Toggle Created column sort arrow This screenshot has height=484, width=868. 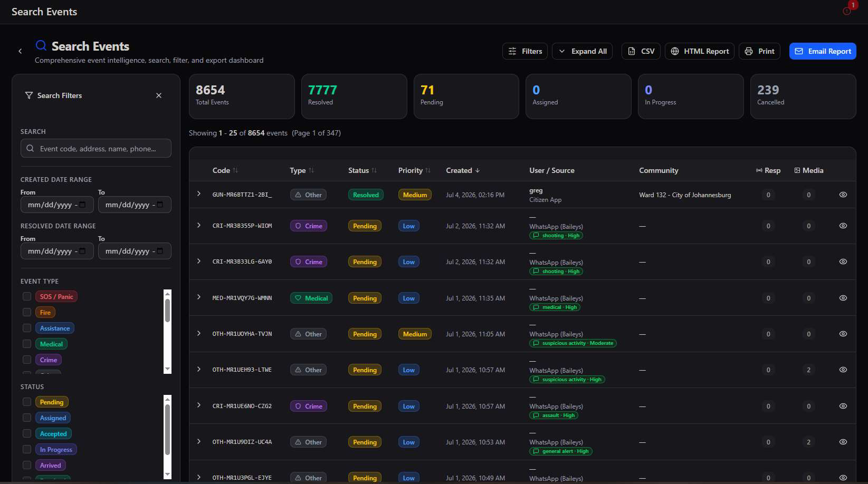tap(478, 170)
